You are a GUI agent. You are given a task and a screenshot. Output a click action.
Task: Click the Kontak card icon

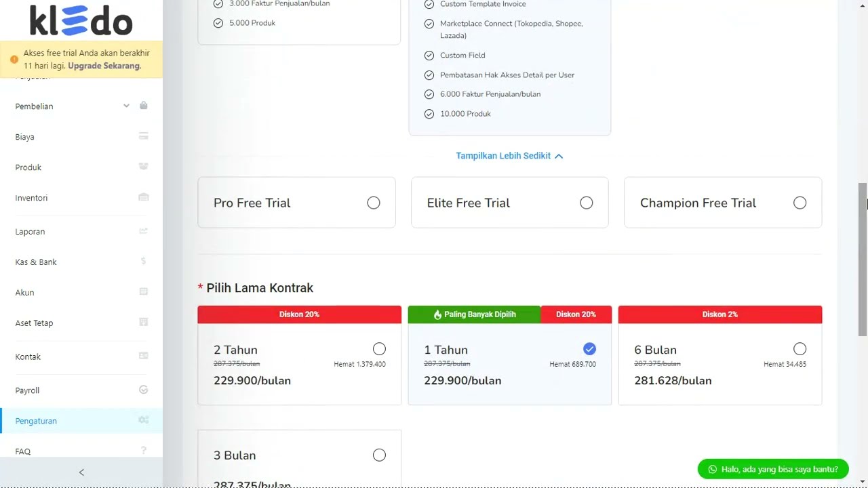point(143,356)
